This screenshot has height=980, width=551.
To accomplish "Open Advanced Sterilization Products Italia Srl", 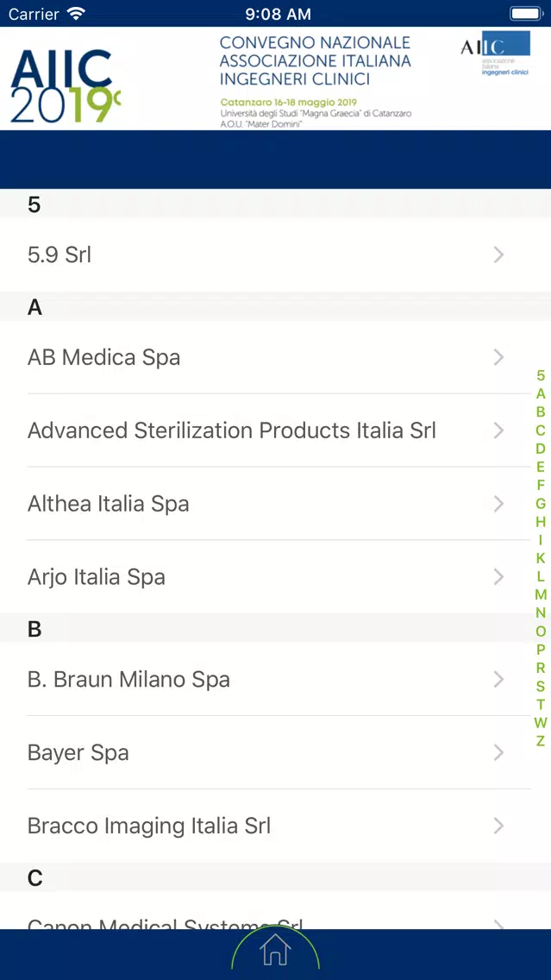I will [x=276, y=430].
